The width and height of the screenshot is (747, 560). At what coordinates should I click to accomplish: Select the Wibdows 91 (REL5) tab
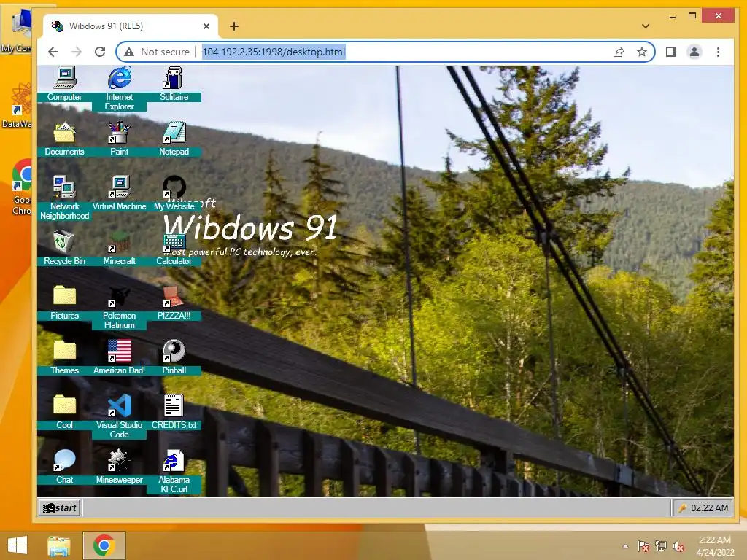(x=131, y=26)
